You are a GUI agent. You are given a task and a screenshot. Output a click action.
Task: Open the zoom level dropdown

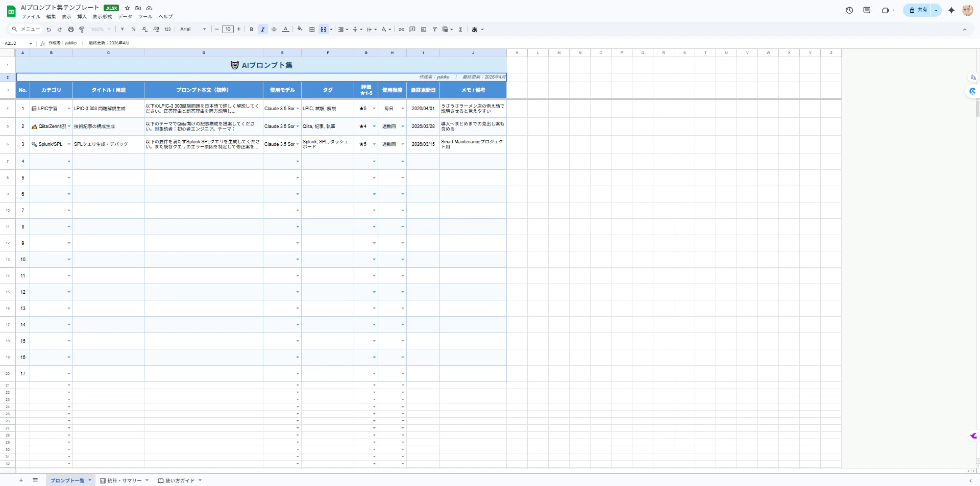click(101, 30)
